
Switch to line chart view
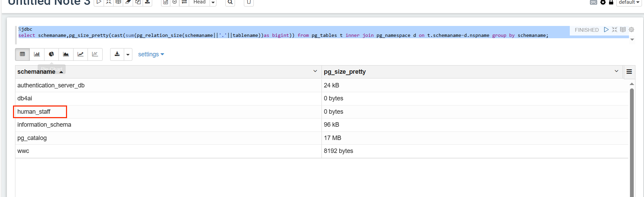pyautogui.click(x=80, y=54)
